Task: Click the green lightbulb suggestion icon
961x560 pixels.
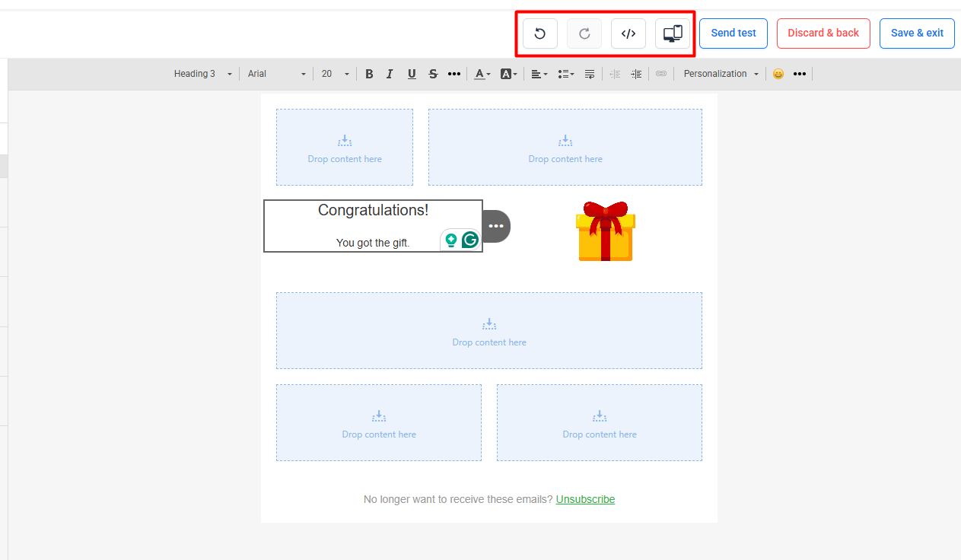Action: [451, 240]
